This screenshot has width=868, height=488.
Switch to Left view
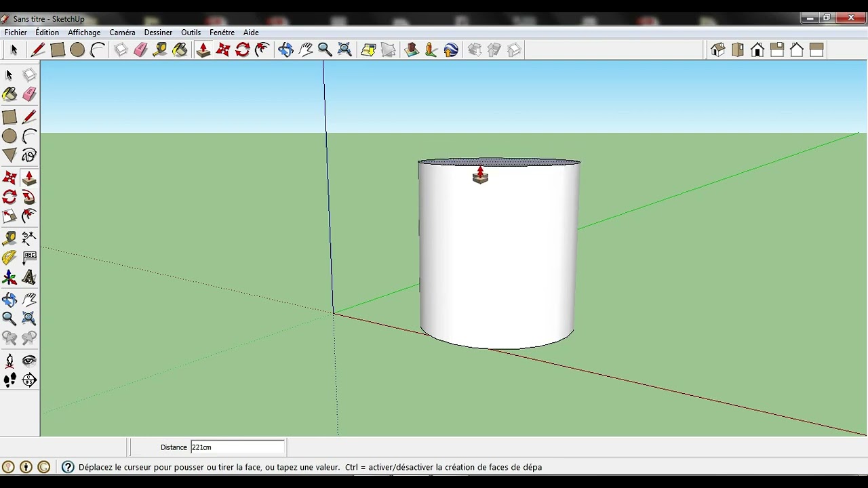click(x=816, y=49)
